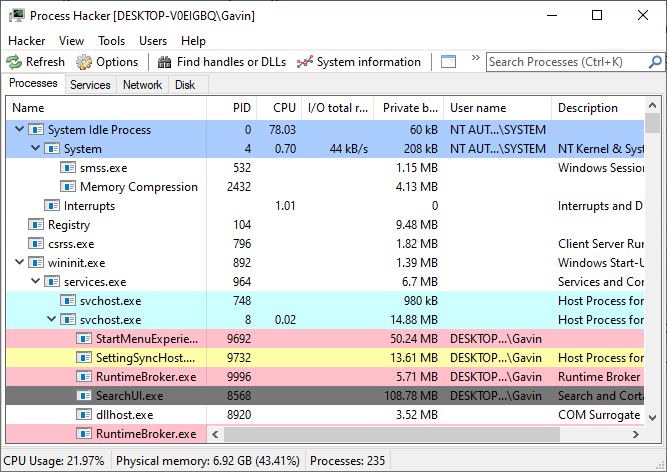
Task: Click the CPU Usage status bar entry
Action: [x=54, y=461]
